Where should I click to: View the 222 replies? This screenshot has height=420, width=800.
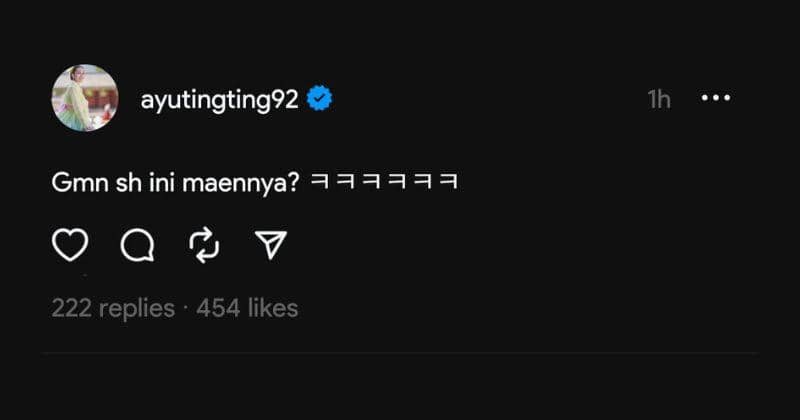point(113,308)
